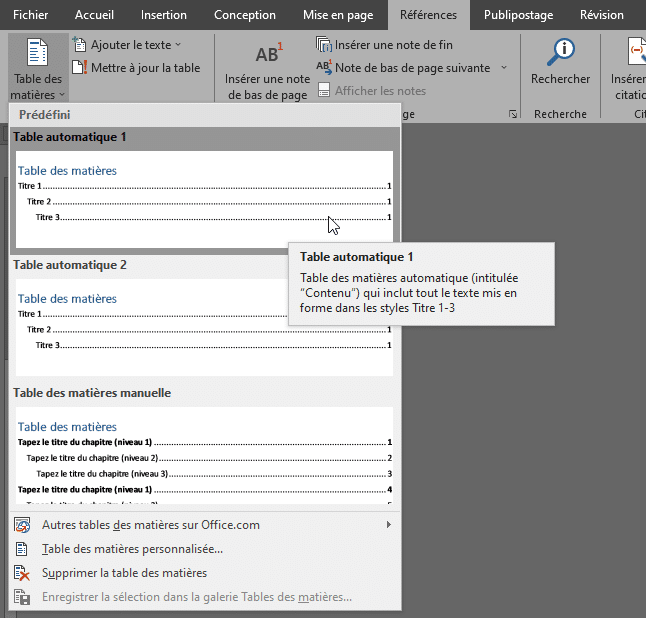Click the AB1 footnote insert icon
646x618 pixels.
tap(269, 53)
